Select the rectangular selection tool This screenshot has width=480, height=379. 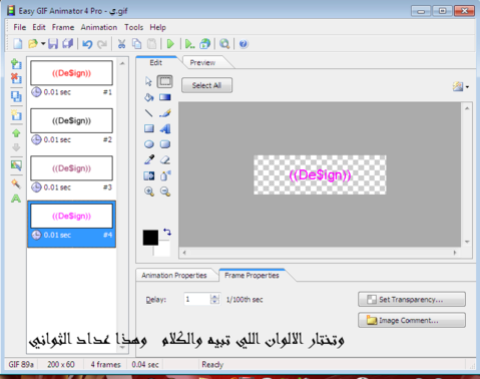pyautogui.click(x=165, y=81)
